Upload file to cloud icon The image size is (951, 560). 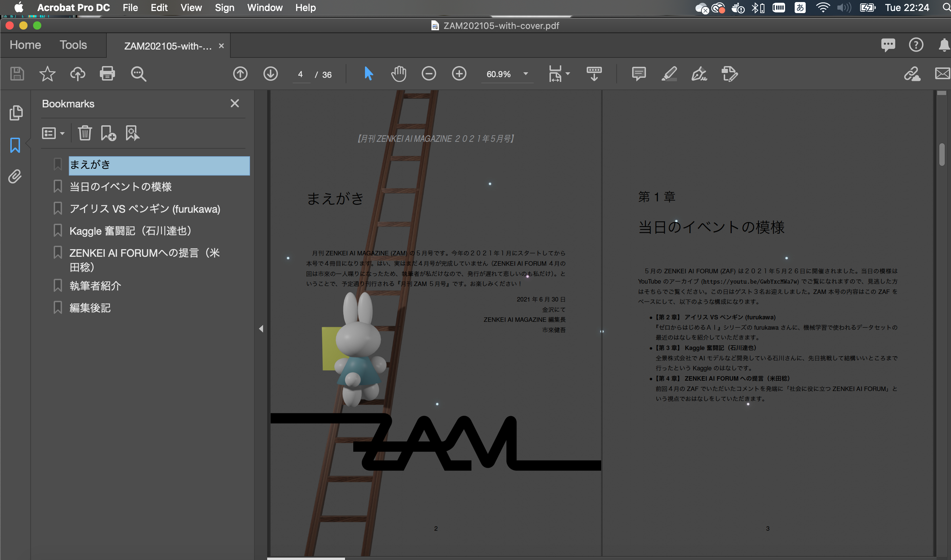click(x=77, y=74)
